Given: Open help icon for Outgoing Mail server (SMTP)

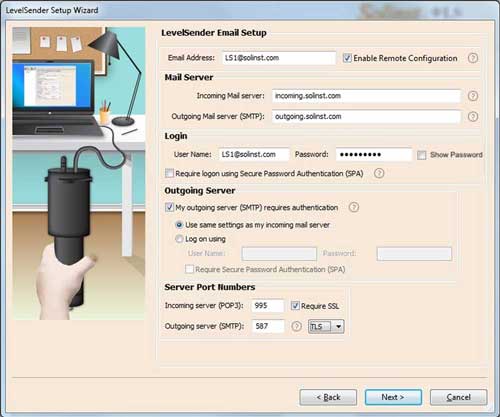Looking at the screenshot, I should [473, 117].
